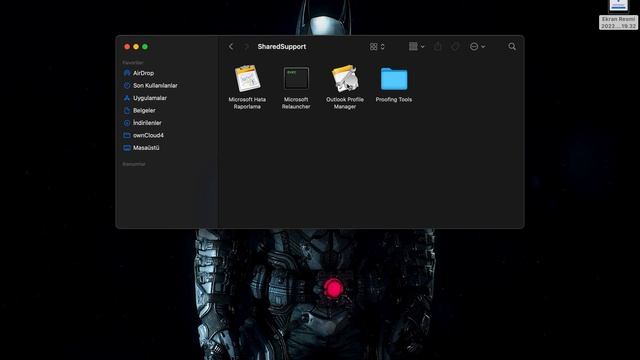The width and height of the screenshot is (640, 360).
Task: Open Finder search magnifier
Action: click(512, 47)
